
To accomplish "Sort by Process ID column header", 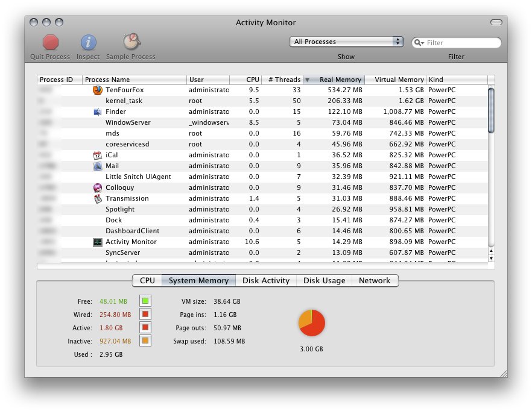I will point(60,80).
